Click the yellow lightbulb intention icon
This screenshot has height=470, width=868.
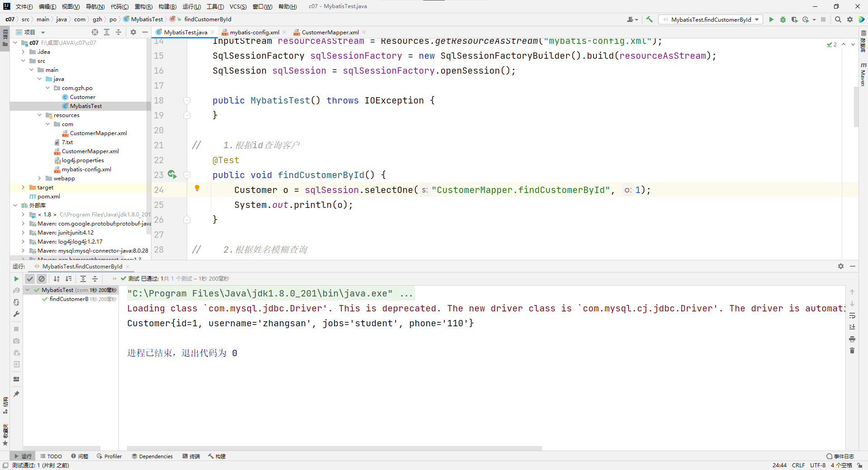[197, 188]
